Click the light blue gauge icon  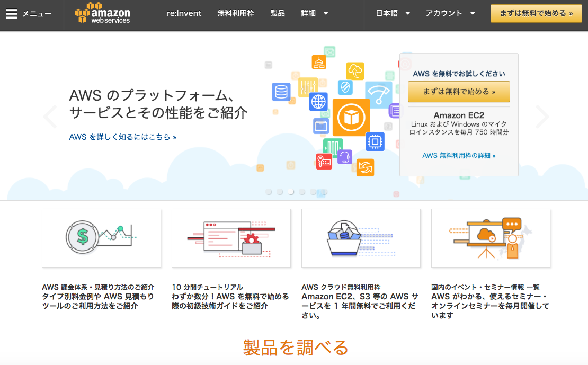(x=378, y=95)
